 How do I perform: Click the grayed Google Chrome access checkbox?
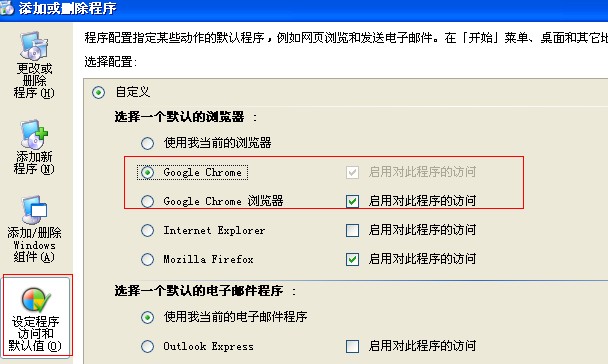pyautogui.click(x=352, y=172)
